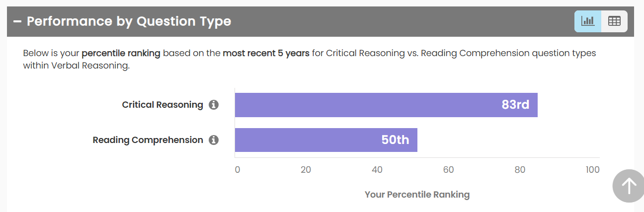Click the bold 'percentile ranking' text

click(121, 53)
